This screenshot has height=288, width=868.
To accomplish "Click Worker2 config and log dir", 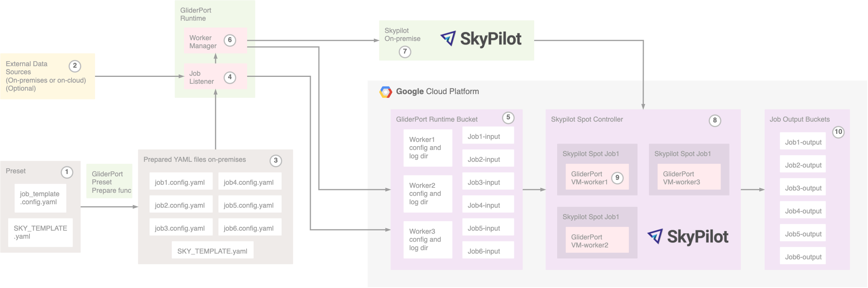I will pos(428,194).
